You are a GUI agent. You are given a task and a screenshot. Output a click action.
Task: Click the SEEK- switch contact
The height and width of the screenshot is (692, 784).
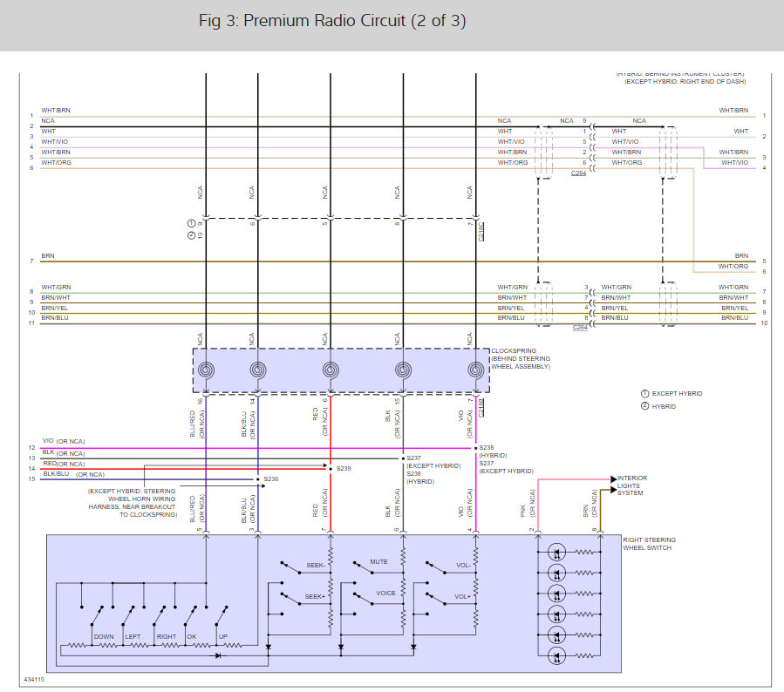290,567
